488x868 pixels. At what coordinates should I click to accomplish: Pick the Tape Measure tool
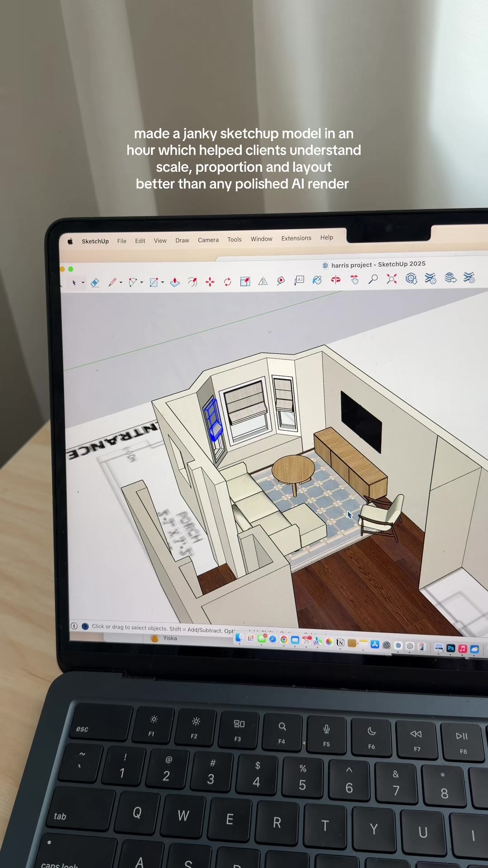pos(281,281)
